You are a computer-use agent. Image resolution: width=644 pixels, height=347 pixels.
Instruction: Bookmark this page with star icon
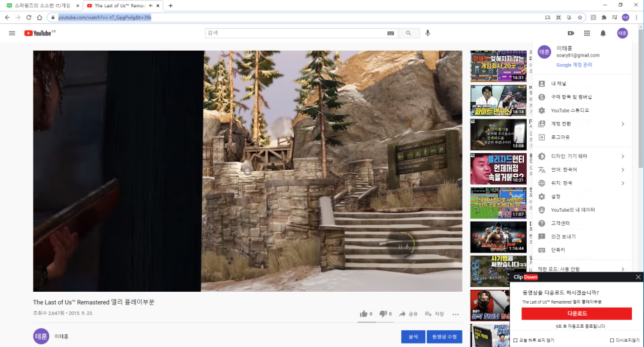click(x=580, y=17)
